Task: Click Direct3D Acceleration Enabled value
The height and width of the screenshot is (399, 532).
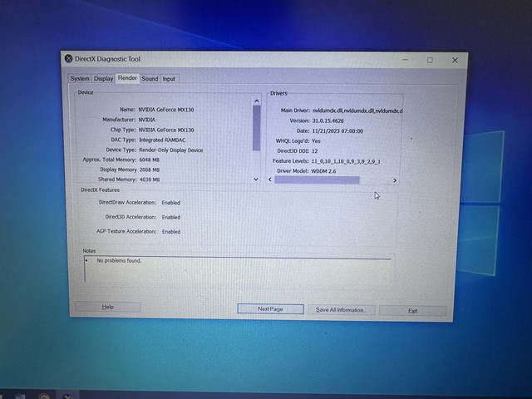Action: point(171,217)
